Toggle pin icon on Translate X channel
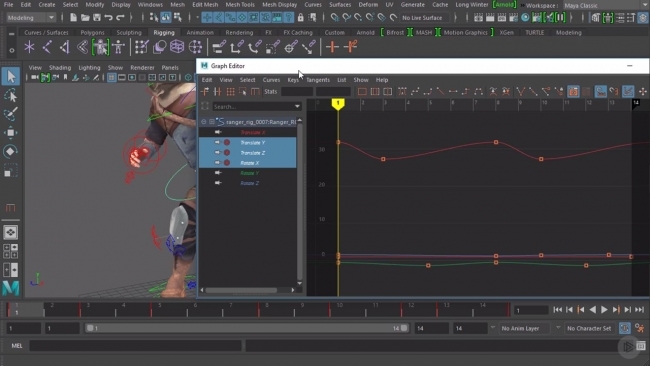650x366 pixels. (218, 132)
